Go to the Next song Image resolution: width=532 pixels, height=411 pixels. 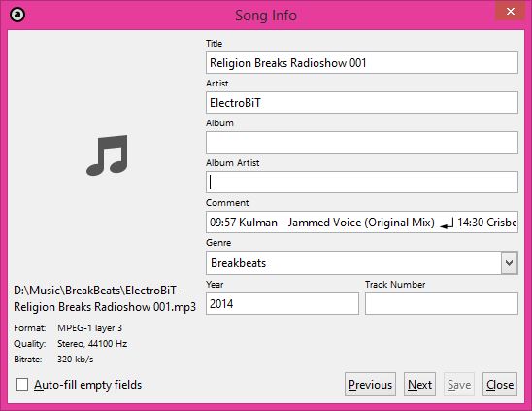[x=419, y=385]
